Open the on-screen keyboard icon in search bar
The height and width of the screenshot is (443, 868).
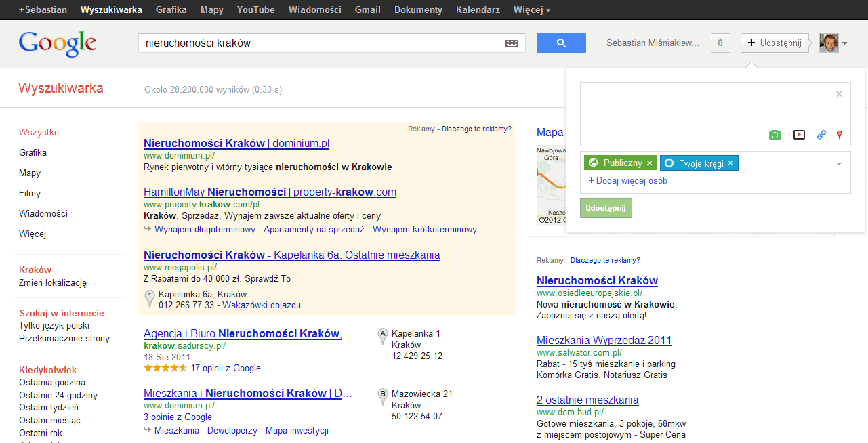512,43
